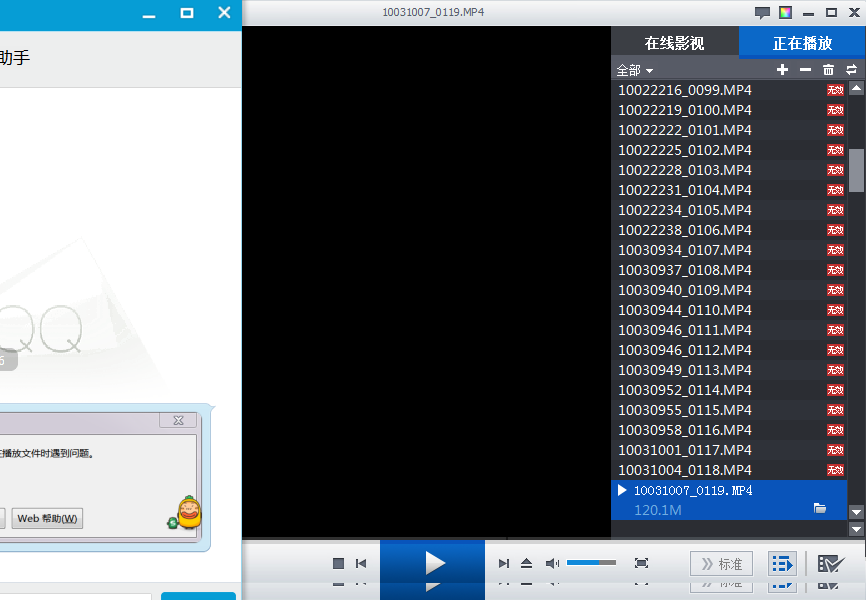Click the playlist scrollbar up arrow
The height and width of the screenshot is (600, 866).
856,88
